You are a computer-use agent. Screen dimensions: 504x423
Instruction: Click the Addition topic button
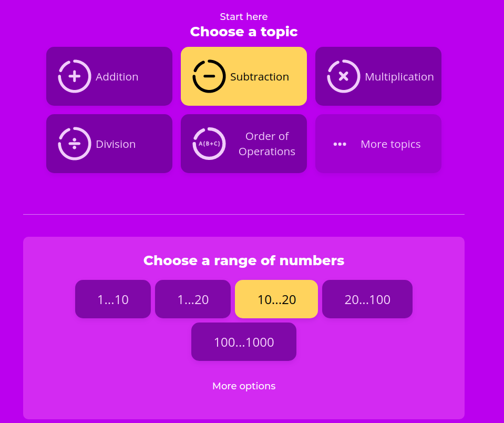pos(109,76)
